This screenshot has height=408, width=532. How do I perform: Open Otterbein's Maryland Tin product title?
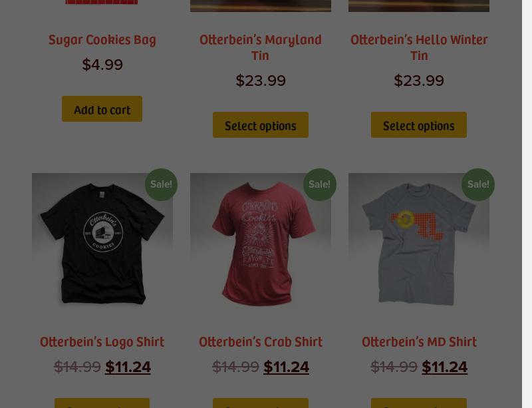click(x=261, y=47)
